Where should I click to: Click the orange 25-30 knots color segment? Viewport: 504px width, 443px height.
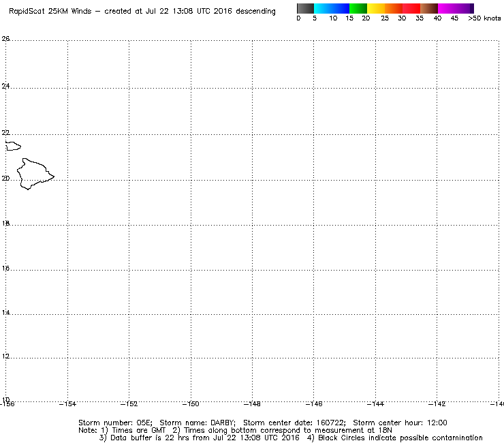(x=394, y=8)
